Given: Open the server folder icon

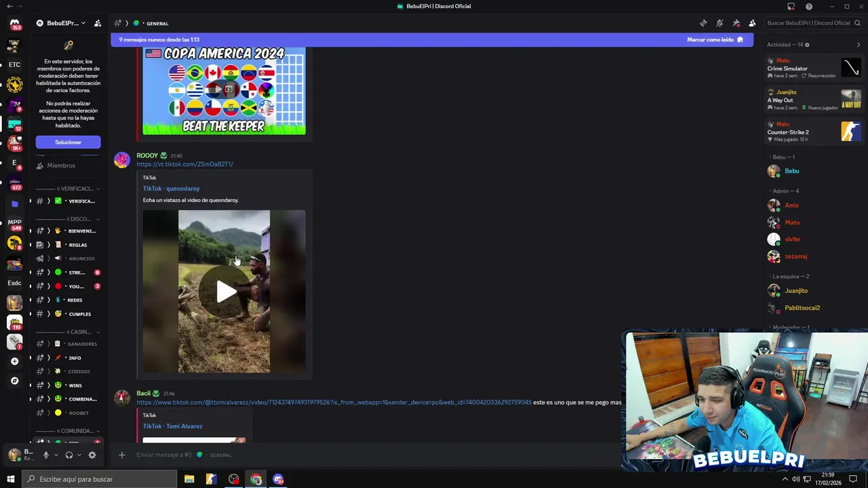Looking at the screenshot, I should [14, 203].
